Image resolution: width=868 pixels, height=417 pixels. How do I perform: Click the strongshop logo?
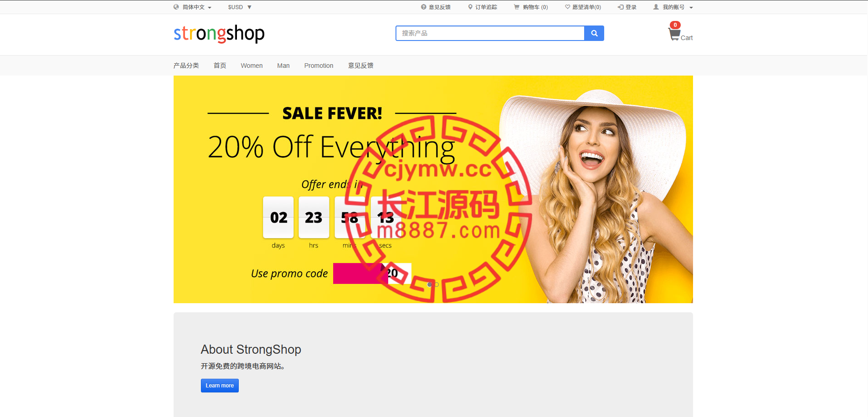click(219, 34)
